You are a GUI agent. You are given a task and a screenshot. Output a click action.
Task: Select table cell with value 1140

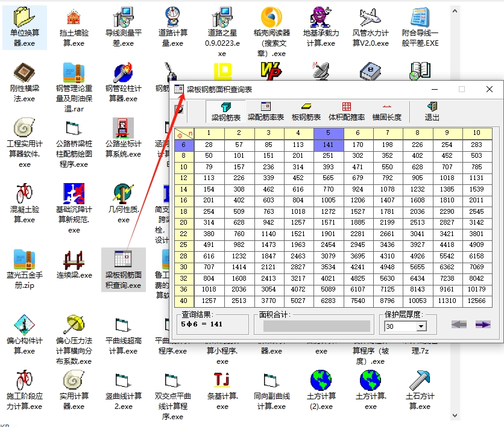click(x=269, y=234)
